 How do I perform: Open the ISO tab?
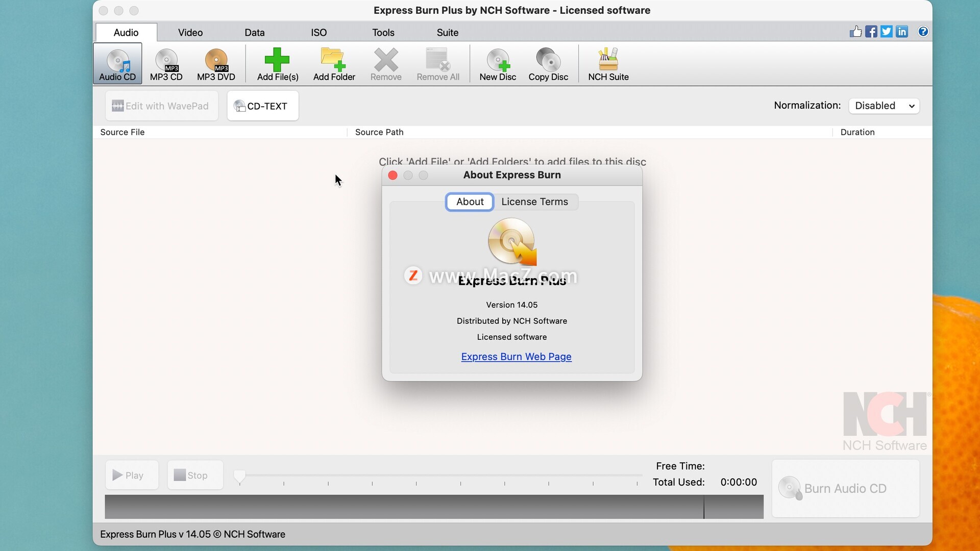[318, 33]
